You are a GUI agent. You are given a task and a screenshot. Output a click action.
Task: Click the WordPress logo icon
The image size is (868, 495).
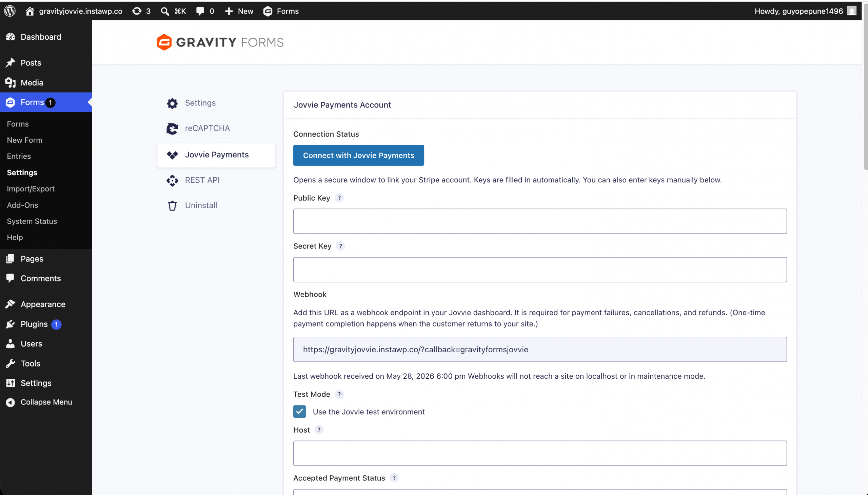coord(10,11)
